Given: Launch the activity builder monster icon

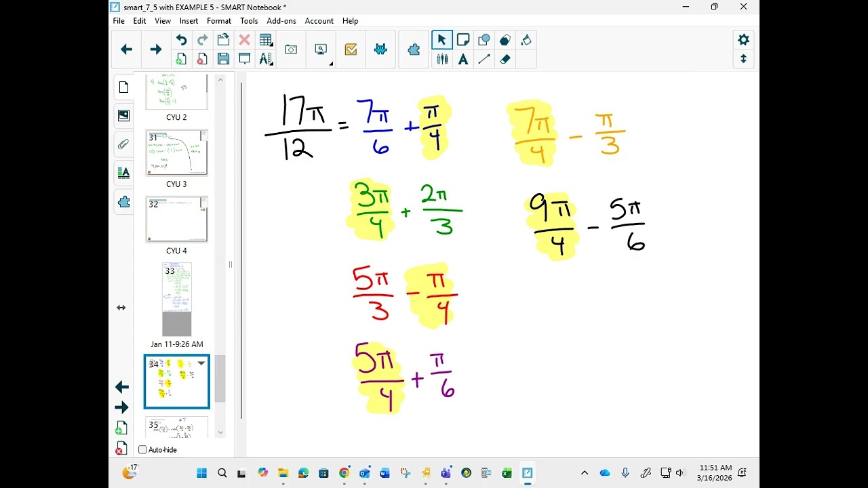Looking at the screenshot, I should pos(380,49).
